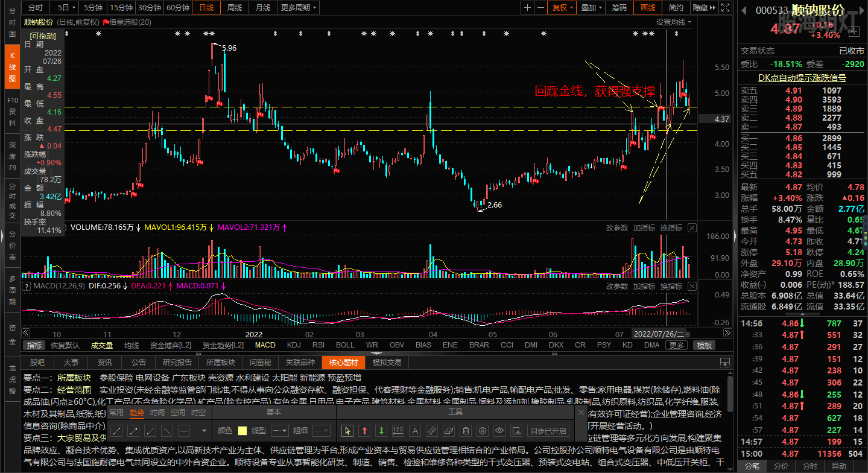This screenshot has width=868, height=473.
Task: Open MACD help question mark
Action: coord(26,286)
